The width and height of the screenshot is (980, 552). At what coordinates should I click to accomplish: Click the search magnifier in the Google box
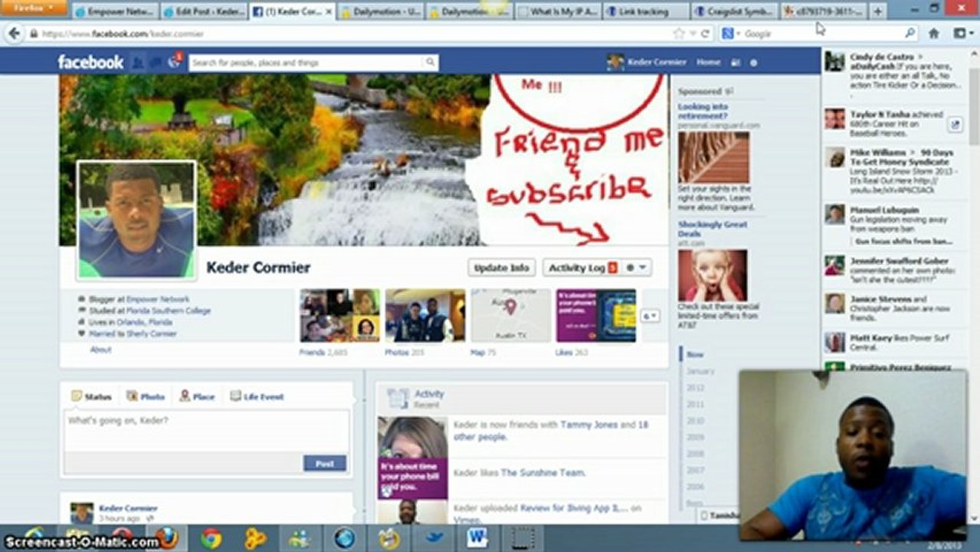click(x=910, y=34)
